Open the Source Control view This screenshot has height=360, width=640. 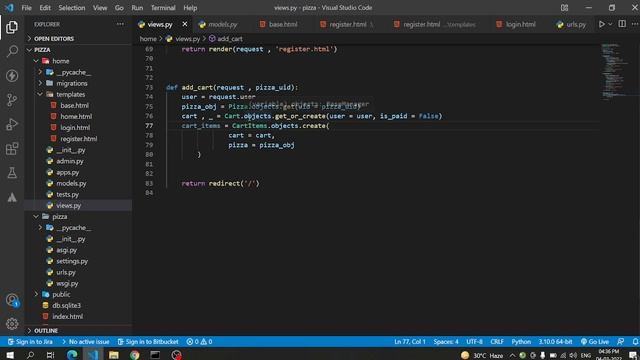12,100
